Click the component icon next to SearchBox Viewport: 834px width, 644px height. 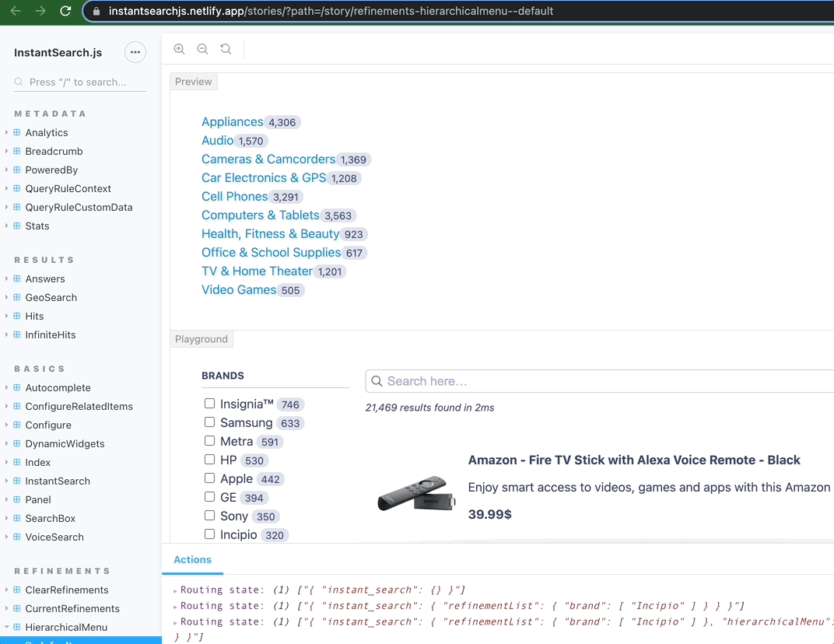click(x=17, y=518)
